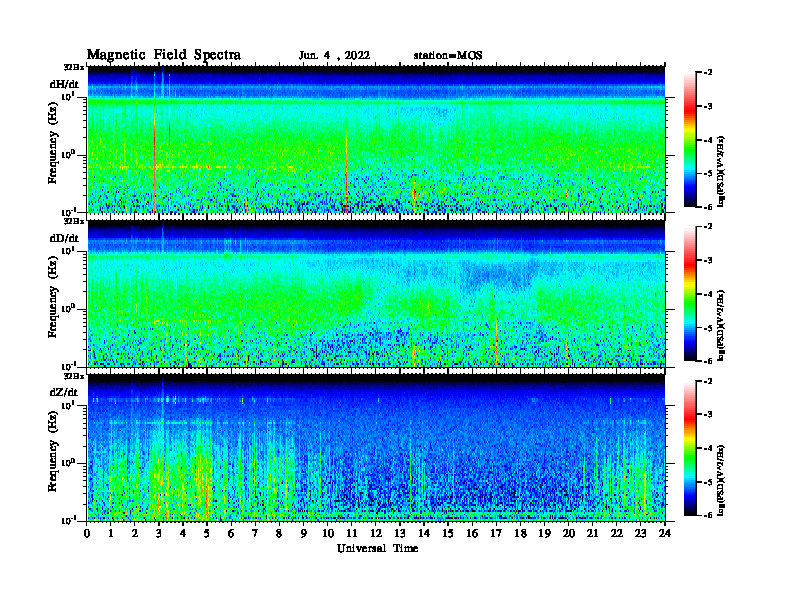Click the hour '9' tick label on time axis
Image resolution: width=792 pixels, height=612 pixels.
[x=304, y=533]
